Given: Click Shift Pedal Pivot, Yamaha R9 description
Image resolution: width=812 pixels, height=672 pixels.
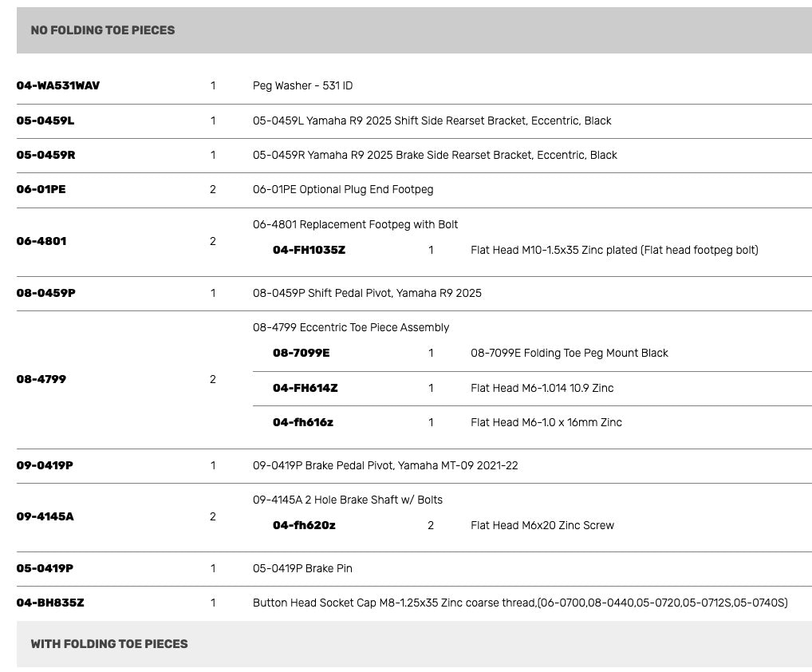Looking at the screenshot, I should point(367,293).
